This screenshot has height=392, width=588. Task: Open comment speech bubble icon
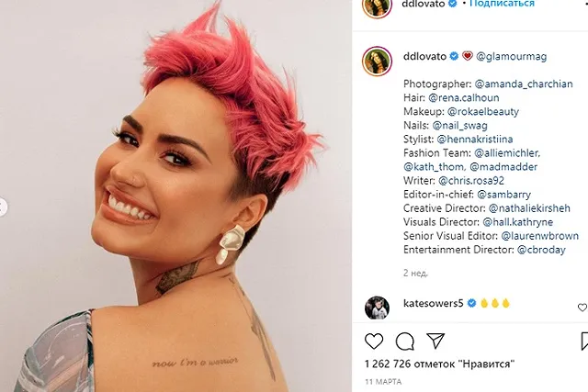[404, 341]
